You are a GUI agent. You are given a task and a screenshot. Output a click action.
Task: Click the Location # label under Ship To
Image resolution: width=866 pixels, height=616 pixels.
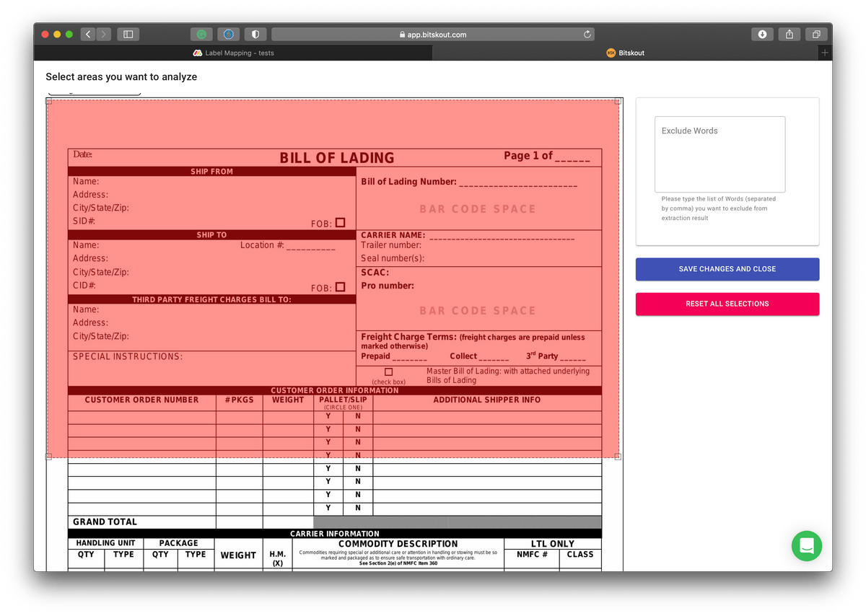point(262,245)
